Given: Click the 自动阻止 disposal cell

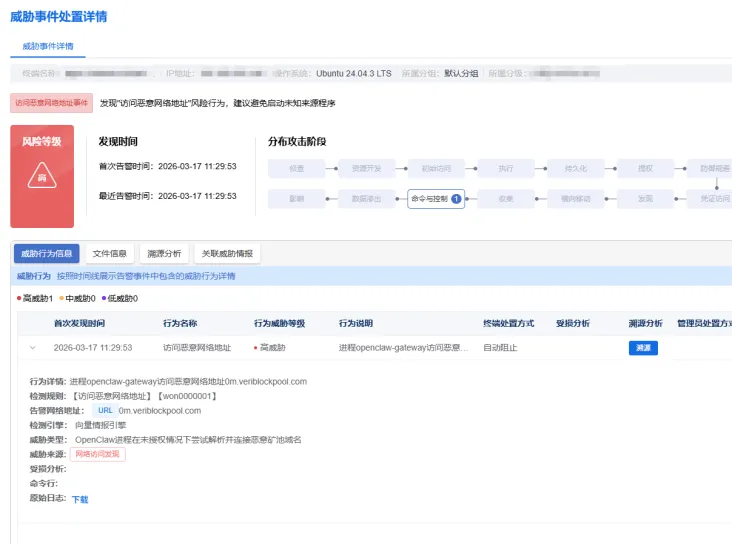Looking at the screenshot, I should point(500,347).
